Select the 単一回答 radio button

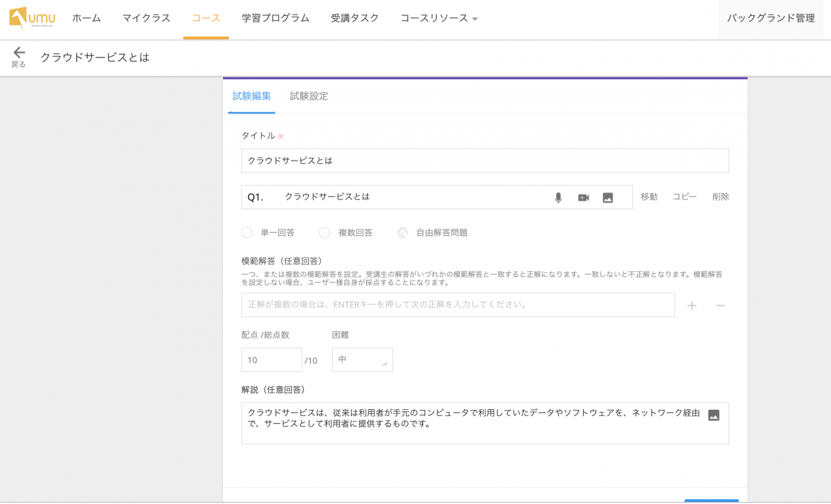(x=247, y=233)
